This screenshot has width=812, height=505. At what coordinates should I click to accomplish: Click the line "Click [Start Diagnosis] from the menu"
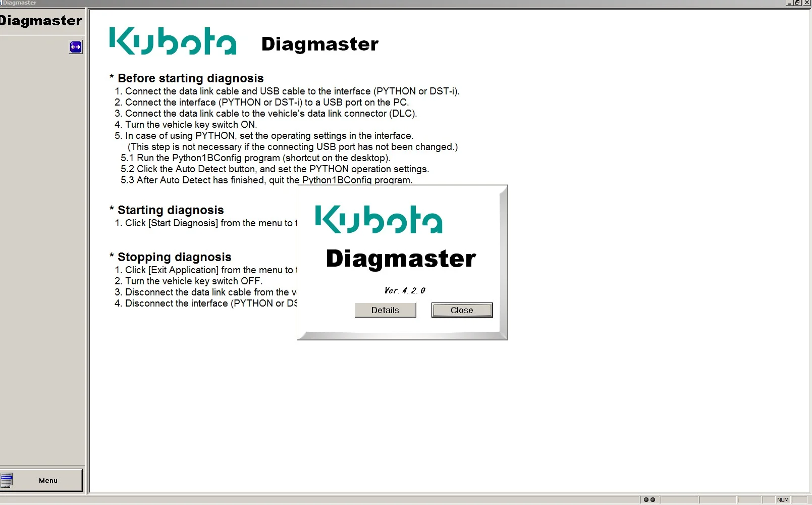206,223
